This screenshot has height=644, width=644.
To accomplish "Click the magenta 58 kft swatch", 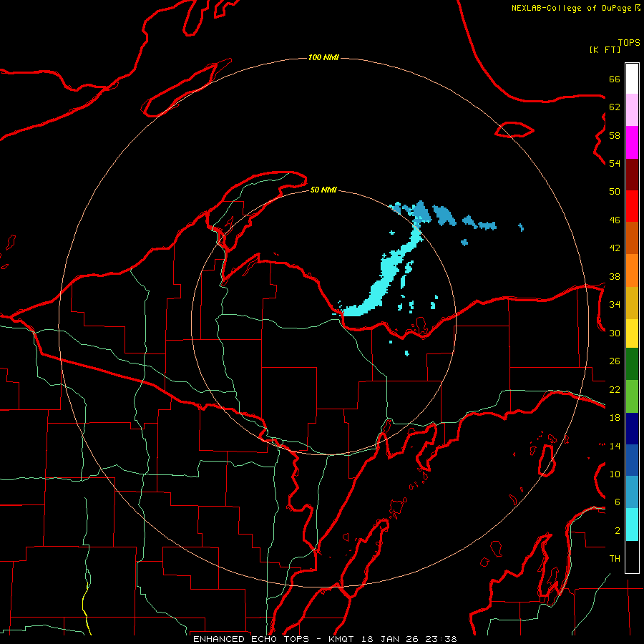I will tap(632, 142).
